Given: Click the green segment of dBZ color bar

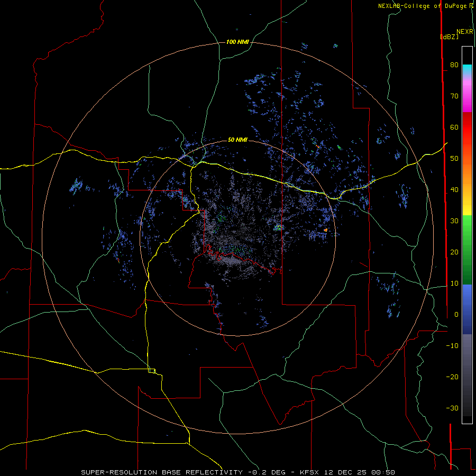Looking at the screenshot, I should (467, 250).
